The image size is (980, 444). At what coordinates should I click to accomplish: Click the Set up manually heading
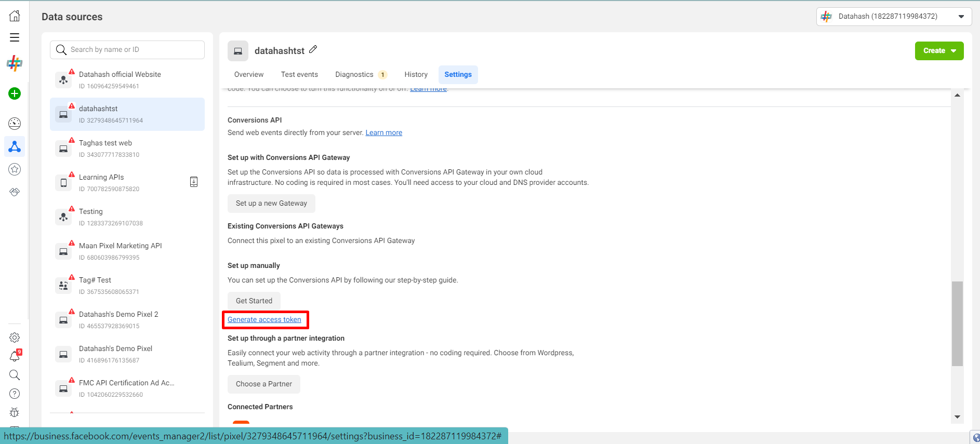pos(254,266)
